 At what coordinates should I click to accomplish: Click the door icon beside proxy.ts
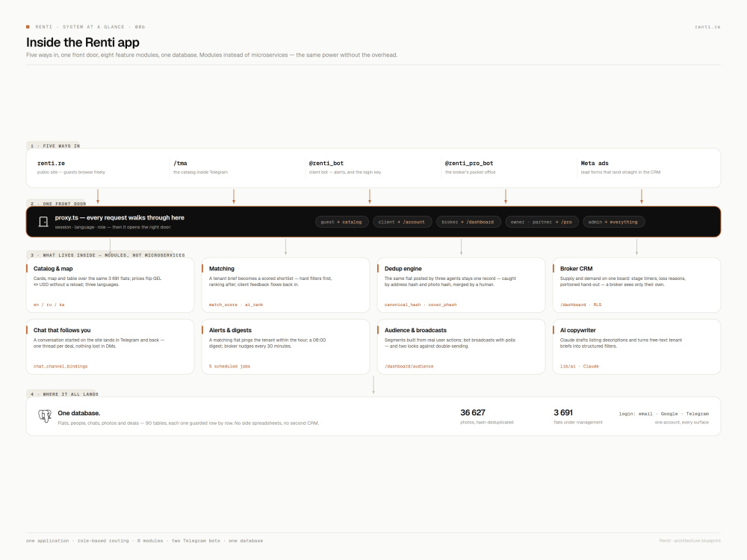(x=43, y=222)
